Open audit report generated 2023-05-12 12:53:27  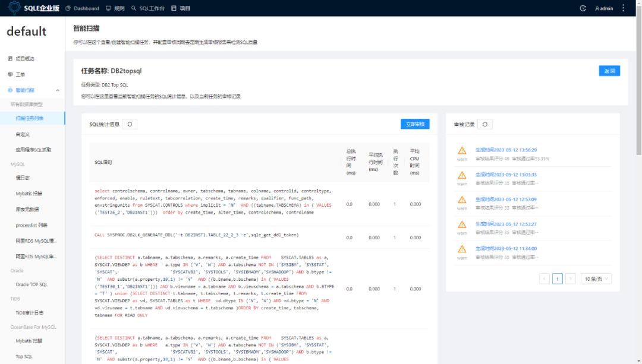click(x=506, y=224)
